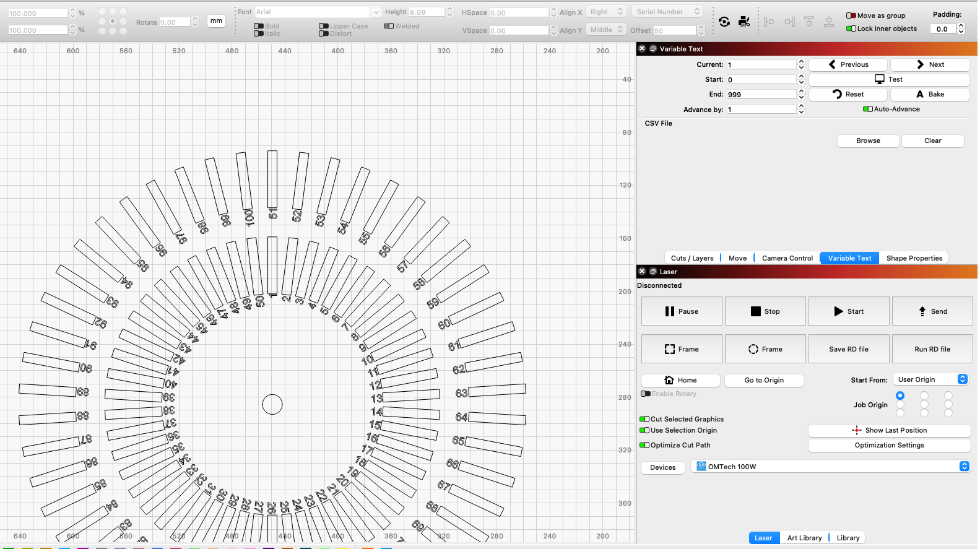
Task: Click the Current value input field
Action: click(761, 64)
